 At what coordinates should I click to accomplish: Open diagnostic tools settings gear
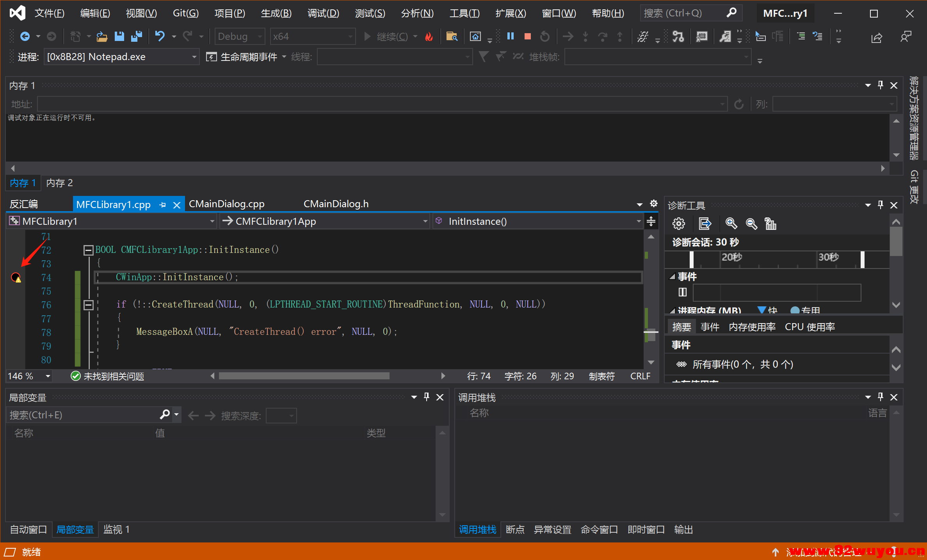[678, 224]
